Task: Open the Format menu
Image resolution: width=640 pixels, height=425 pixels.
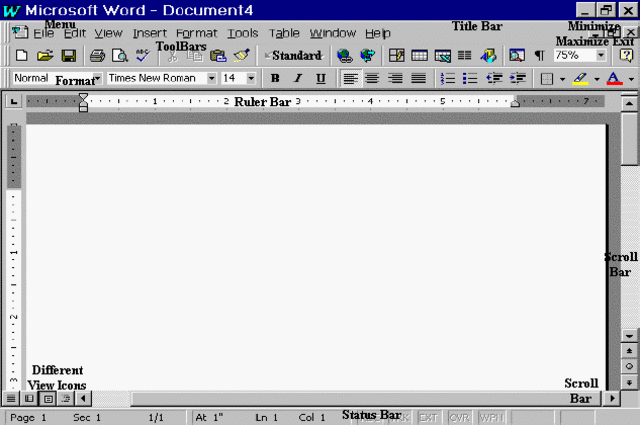Action: (197, 33)
